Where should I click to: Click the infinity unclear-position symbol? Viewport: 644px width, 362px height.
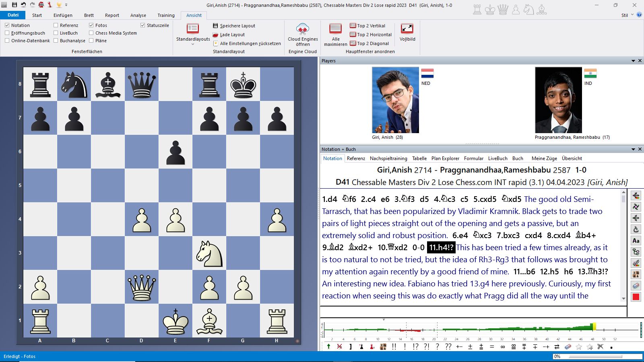502,347
